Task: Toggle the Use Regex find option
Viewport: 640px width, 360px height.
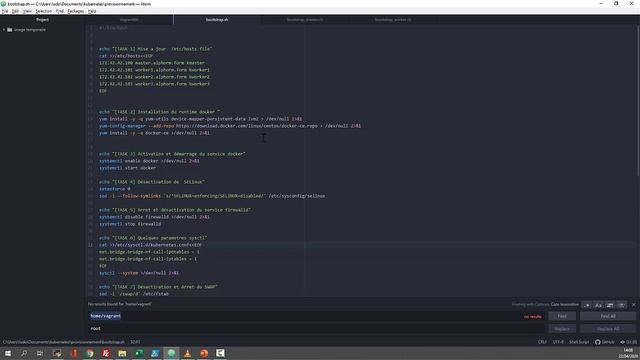Action: tap(587, 305)
